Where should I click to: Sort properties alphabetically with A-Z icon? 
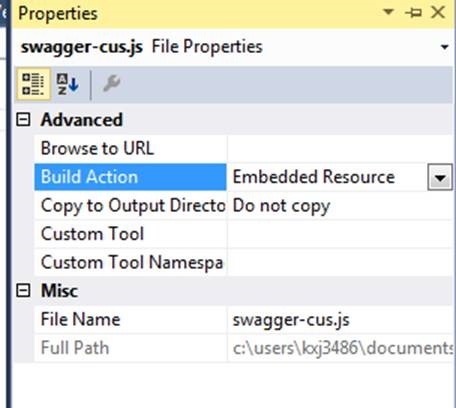point(68,84)
